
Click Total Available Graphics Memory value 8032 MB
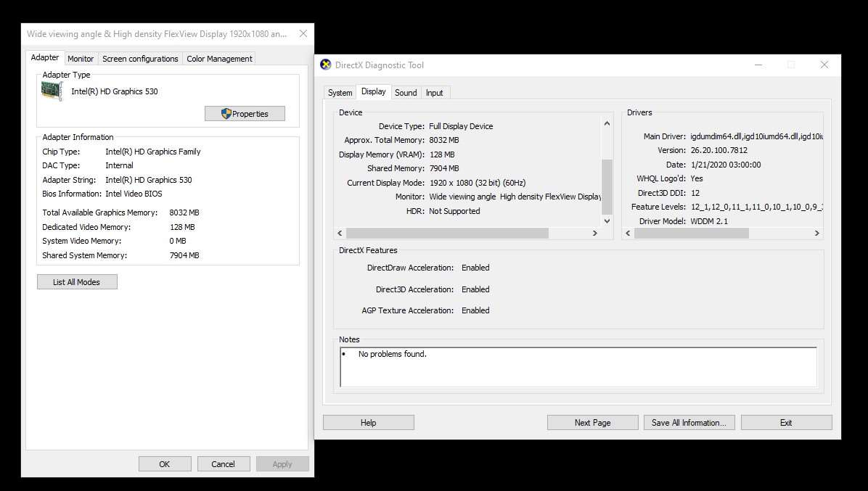tap(184, 213)
